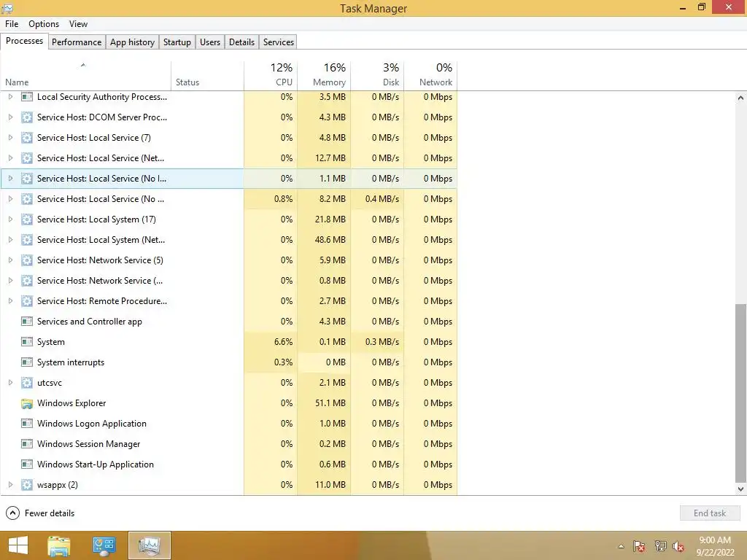
Task: Select the Windows Explorer process name
Action: pos(71,403)
